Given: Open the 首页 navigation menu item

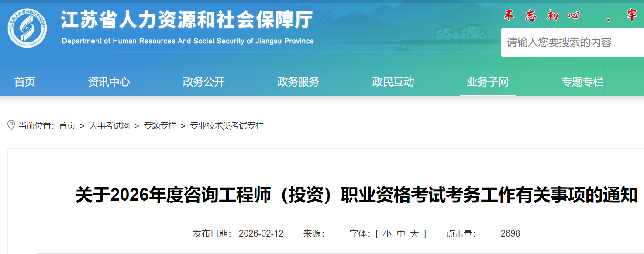Looking at the screenshot, I should 25,82.
